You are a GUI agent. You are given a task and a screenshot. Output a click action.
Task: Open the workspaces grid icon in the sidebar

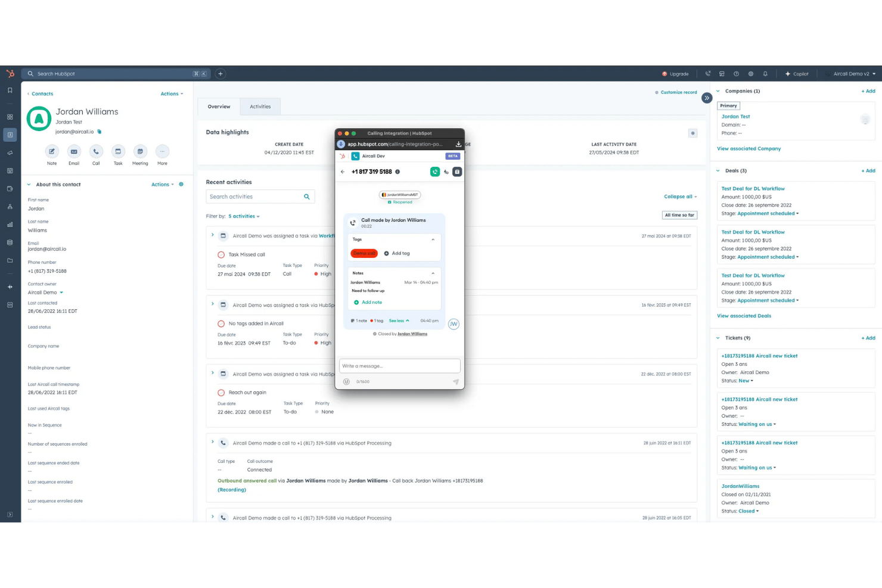coord(10,117)
